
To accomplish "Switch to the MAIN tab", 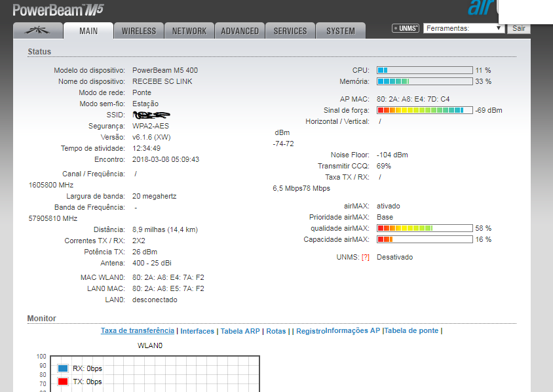I will tap(88, 31).
